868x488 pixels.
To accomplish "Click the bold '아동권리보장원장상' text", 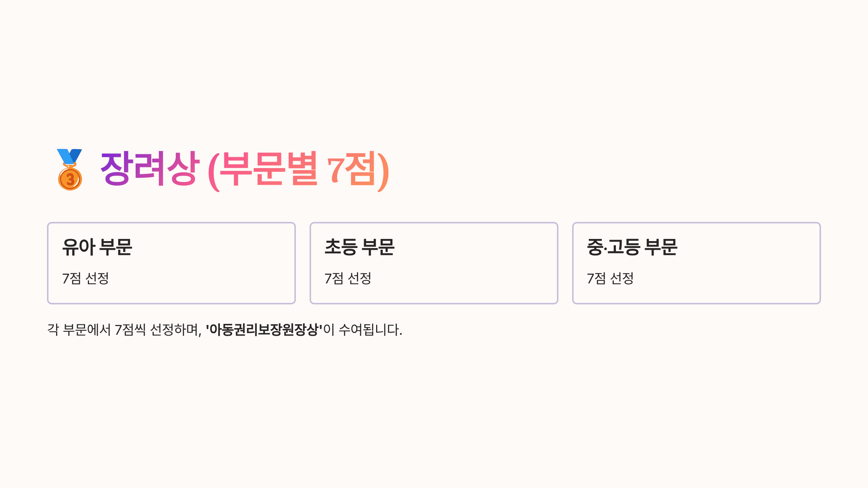I will [x=264, y=330].
